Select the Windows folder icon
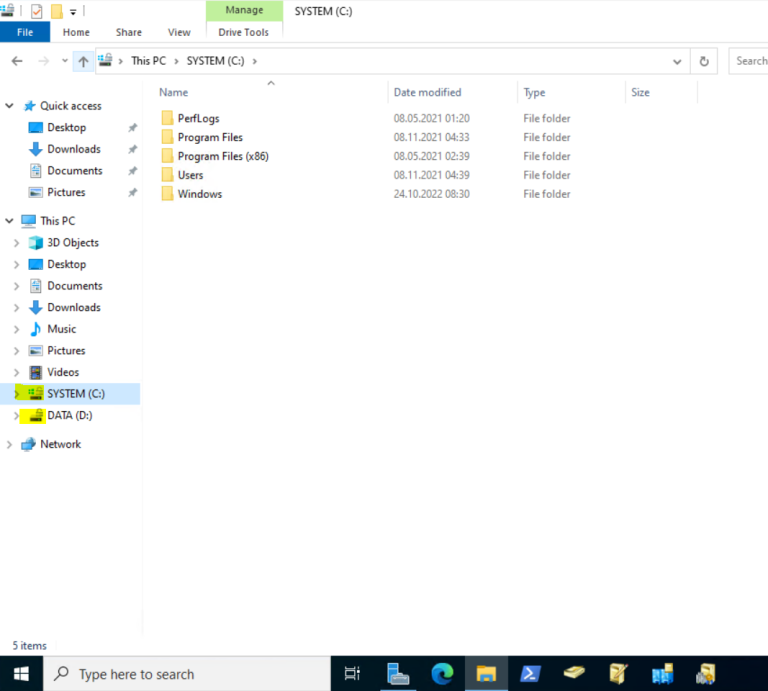The height and width of the screenshot is (691, 768). (x=168, y=194)
